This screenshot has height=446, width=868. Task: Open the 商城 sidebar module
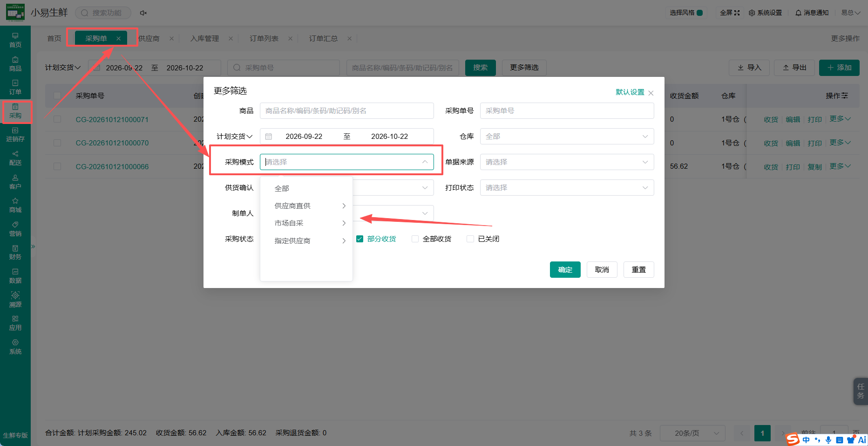15,205
